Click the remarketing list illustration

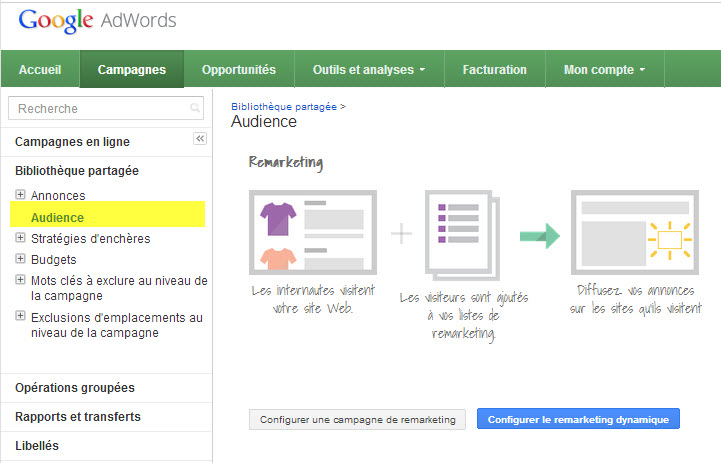coord(462,235)
